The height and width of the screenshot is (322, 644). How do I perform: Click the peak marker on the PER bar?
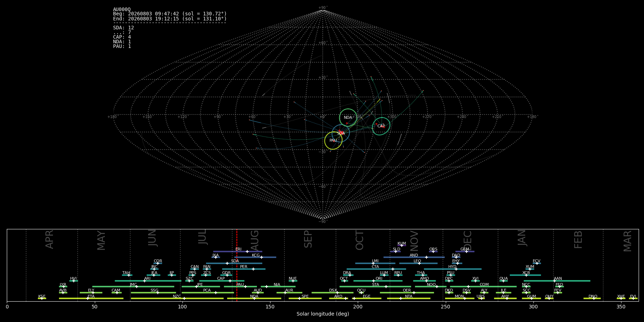coord(253,269)
